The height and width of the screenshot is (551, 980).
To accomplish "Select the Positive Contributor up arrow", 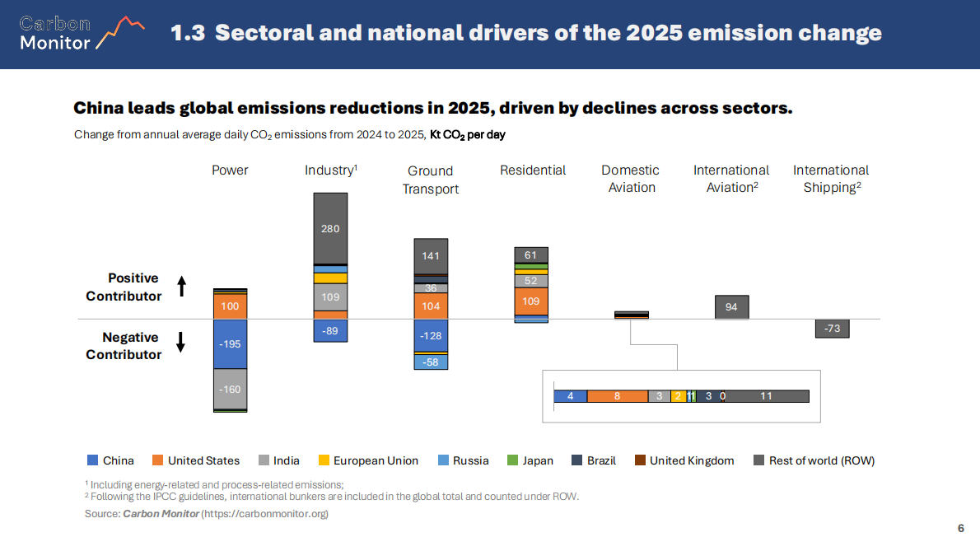I will 180,287.
